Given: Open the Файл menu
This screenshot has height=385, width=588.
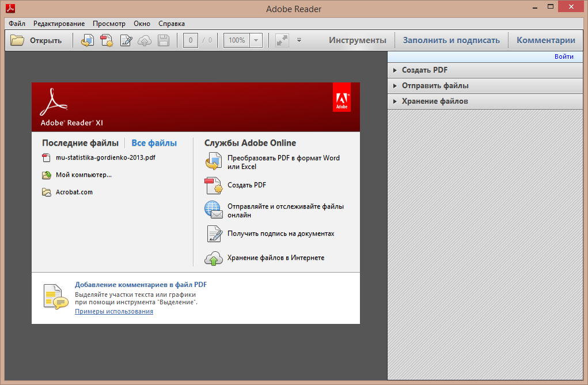Looking at the screenshot, I should pyautogui.click(x=17, y=24).
